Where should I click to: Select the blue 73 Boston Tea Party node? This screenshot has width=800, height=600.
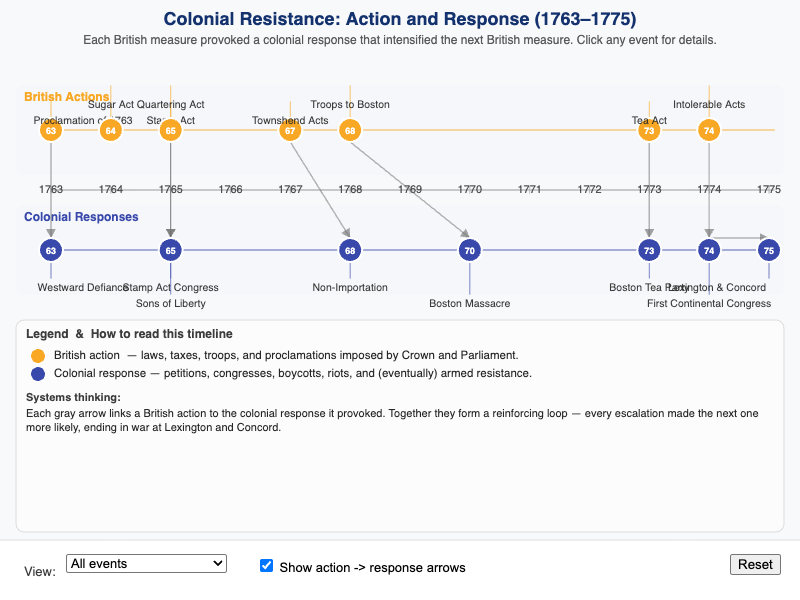click(x=649, y=251)
